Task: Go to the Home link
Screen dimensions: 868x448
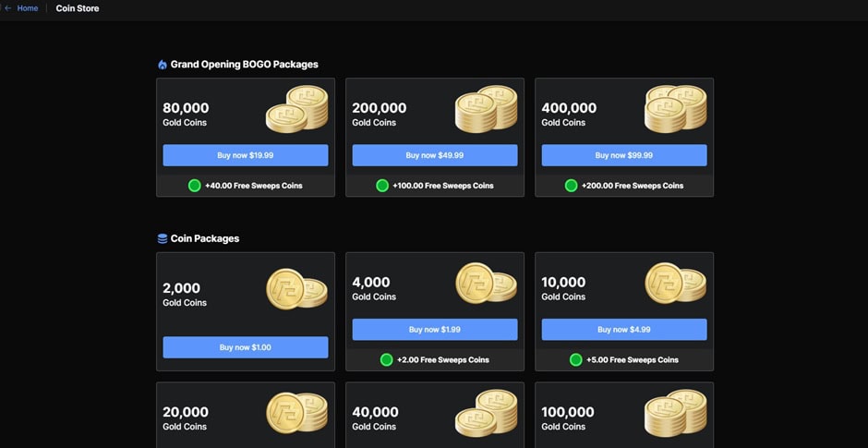Action: click(x=27, y=8)
